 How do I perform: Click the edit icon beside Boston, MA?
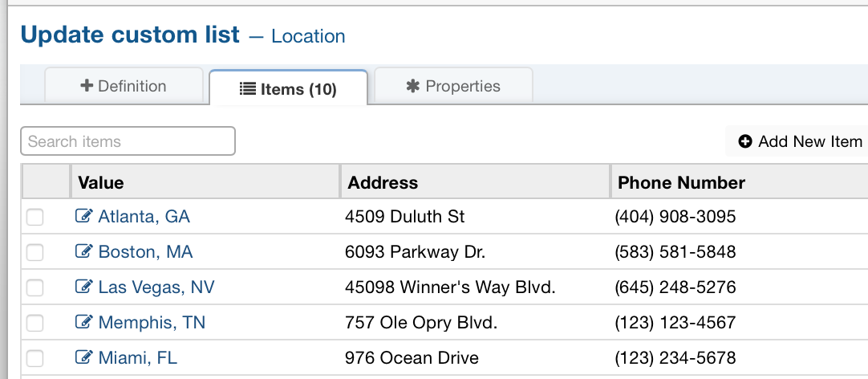point(83,251)
